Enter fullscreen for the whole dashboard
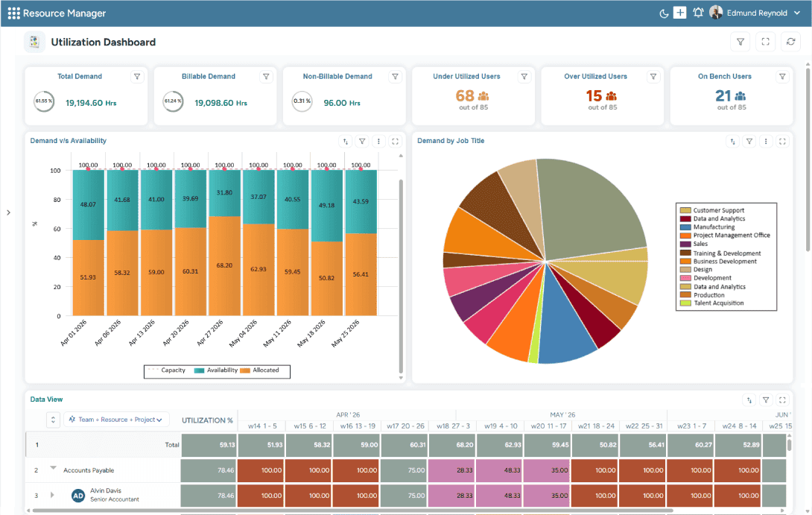Viewport: 812px width, 515px height. (x=765, y=42)
